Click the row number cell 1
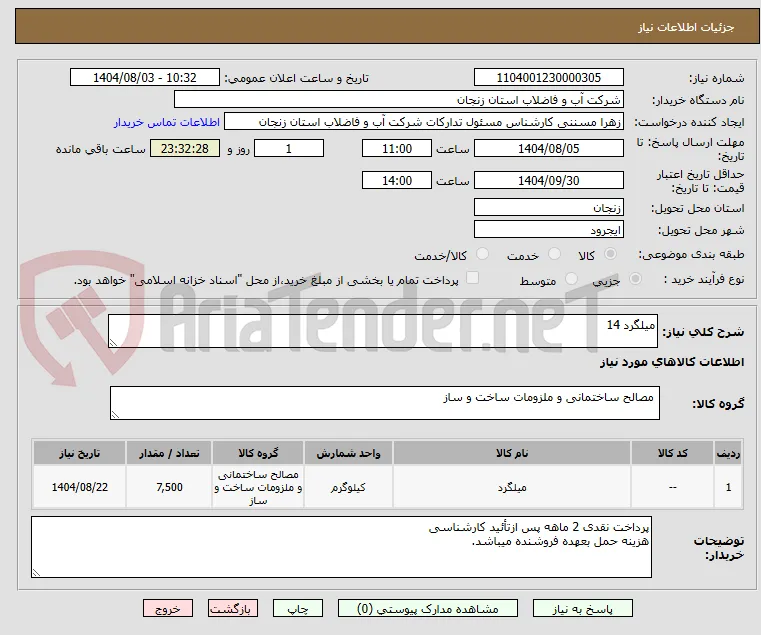The image size is (761, 635). 728,487
